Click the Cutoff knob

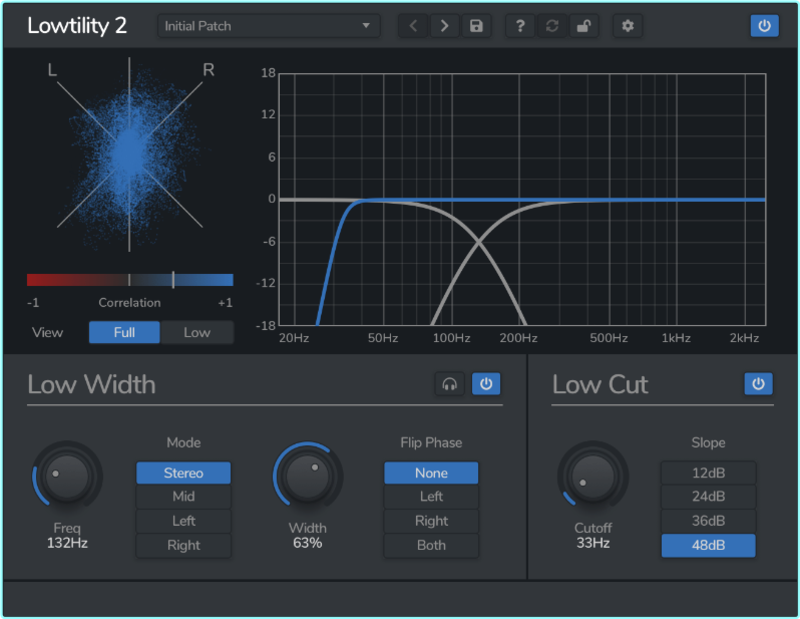click(x=593, y=477)
